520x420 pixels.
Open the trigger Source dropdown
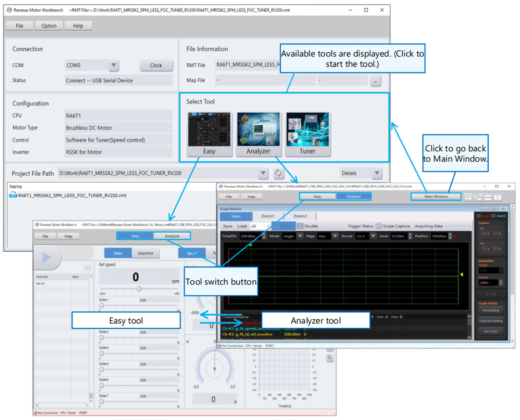pos(373,236)
